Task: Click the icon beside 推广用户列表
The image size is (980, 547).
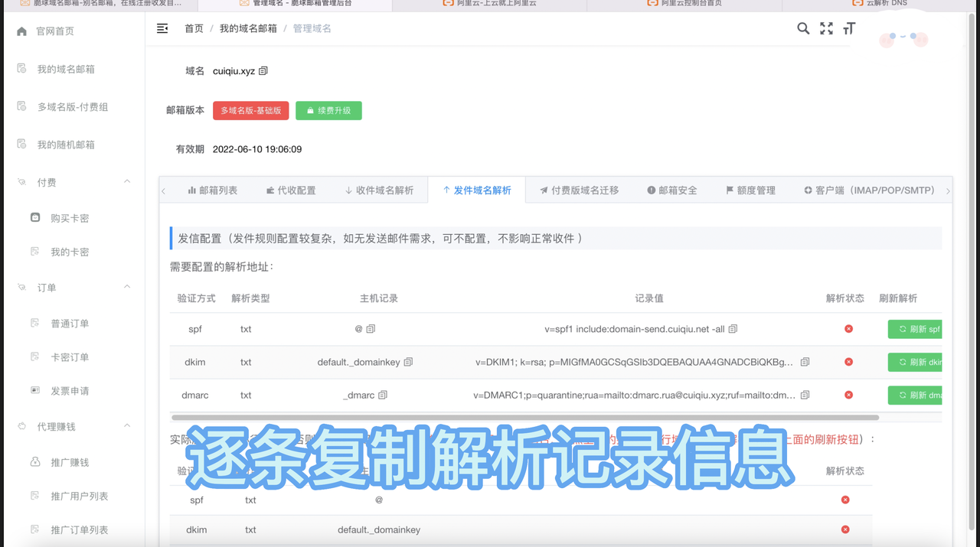Action: (x=35, y=496)
